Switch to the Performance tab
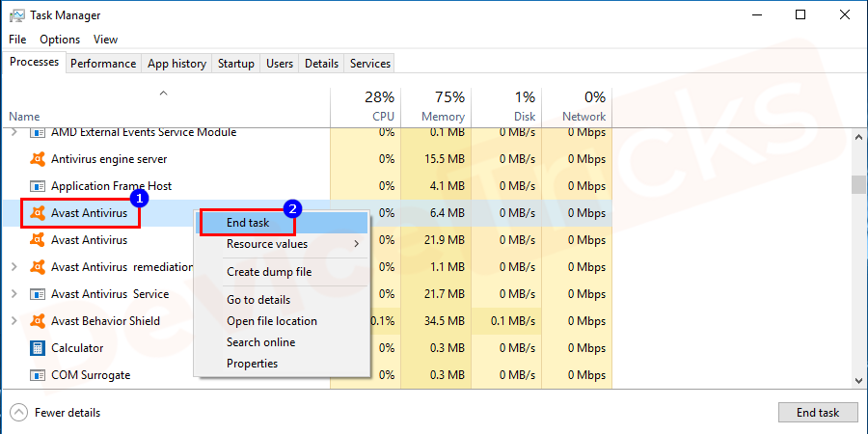Image resolution: width=868 pixels, height=434 pixels. coord(103,64)
